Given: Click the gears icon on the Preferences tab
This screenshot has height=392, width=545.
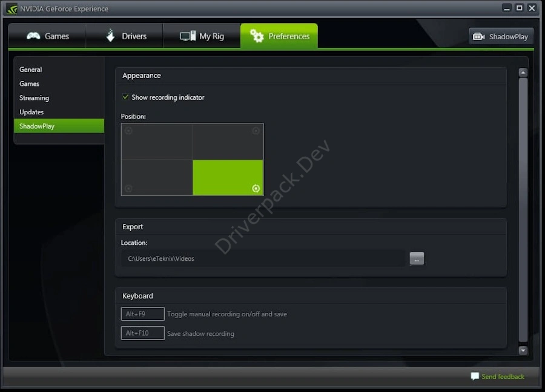Looking at the screenshot, I should point(257,36).
